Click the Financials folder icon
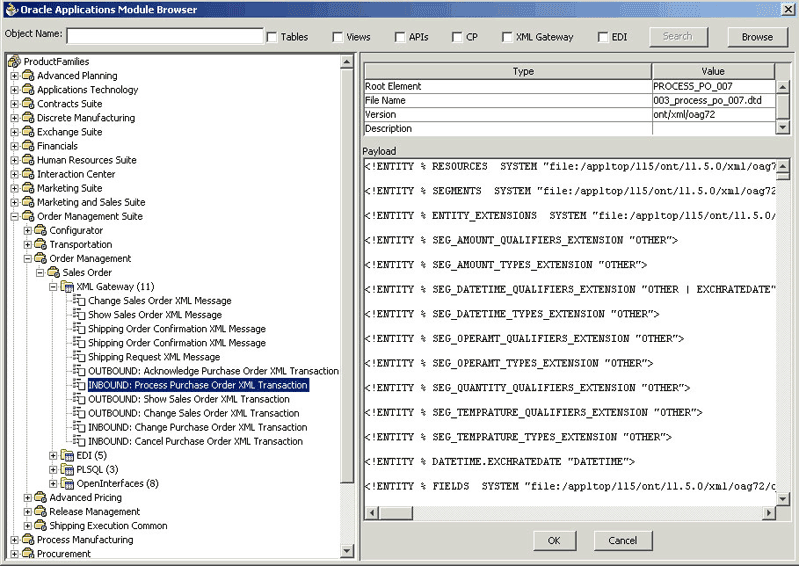The height and width of the screenshot is (566, 799). click(x=28, y=146)
